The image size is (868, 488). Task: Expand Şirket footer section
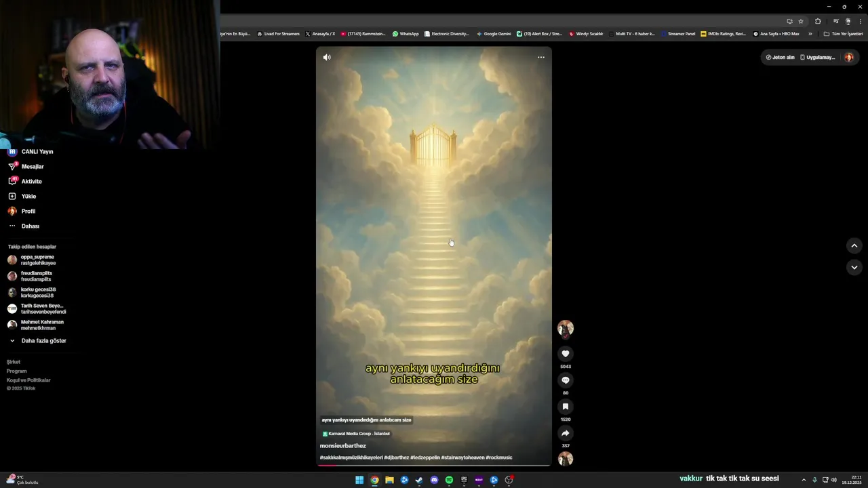14,363
